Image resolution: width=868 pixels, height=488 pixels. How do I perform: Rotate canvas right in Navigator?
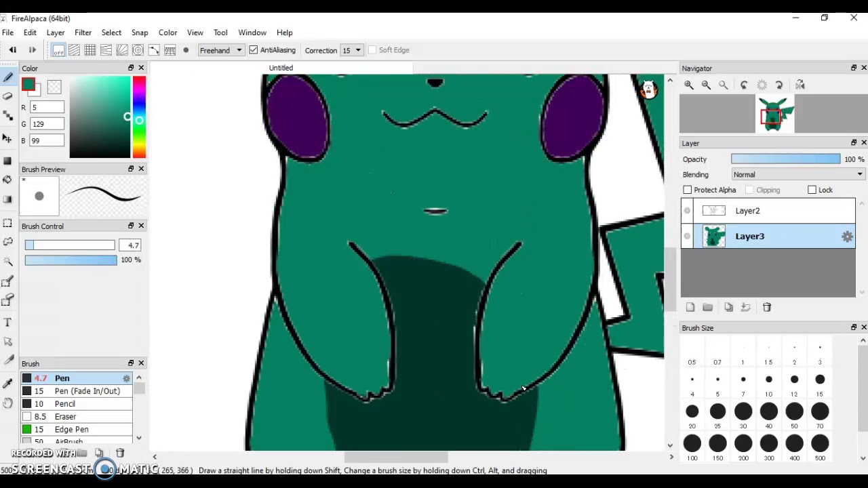(x=779, y=85)
